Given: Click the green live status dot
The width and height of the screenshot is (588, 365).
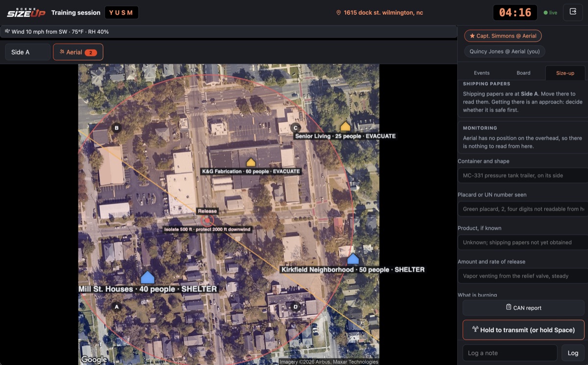Looking at the screenshot, I should tap(546, 13).
